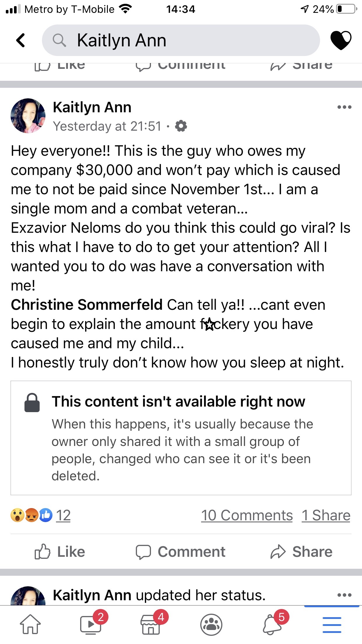Open the black heart icon at top right
Screen dimensions: 362x644
(x=341, y=40)
